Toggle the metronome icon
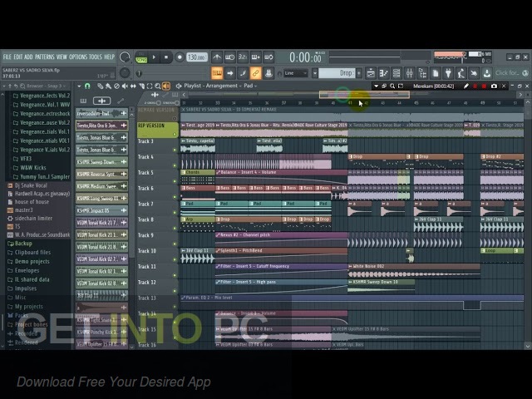This screenshot has width=532, height=399. (x=217, y=57)
